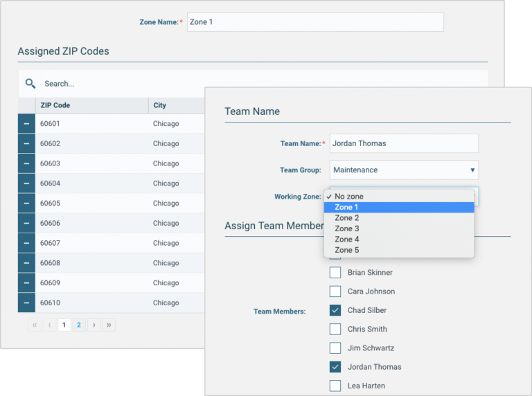
Task: Go to page 2 of ZIP codes
Action: pyautogui.click(x=79, y=325)
